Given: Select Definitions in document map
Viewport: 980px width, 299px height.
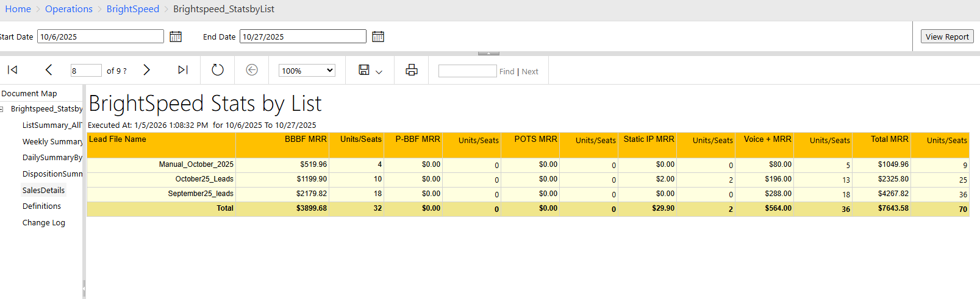Looking at the screenshot, I should pyautogui.click(x=41, y=206).
